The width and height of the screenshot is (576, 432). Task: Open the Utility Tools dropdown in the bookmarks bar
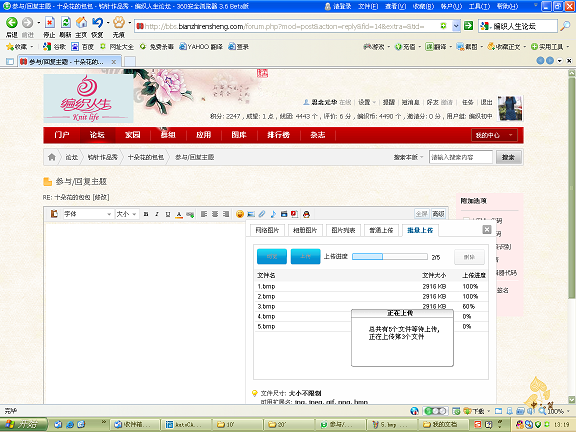pos(550,47)
